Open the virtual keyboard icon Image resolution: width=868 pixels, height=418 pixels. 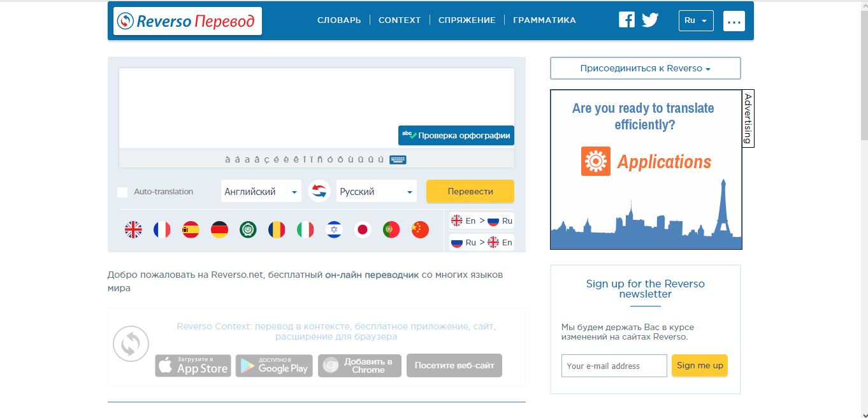point(398,159)
